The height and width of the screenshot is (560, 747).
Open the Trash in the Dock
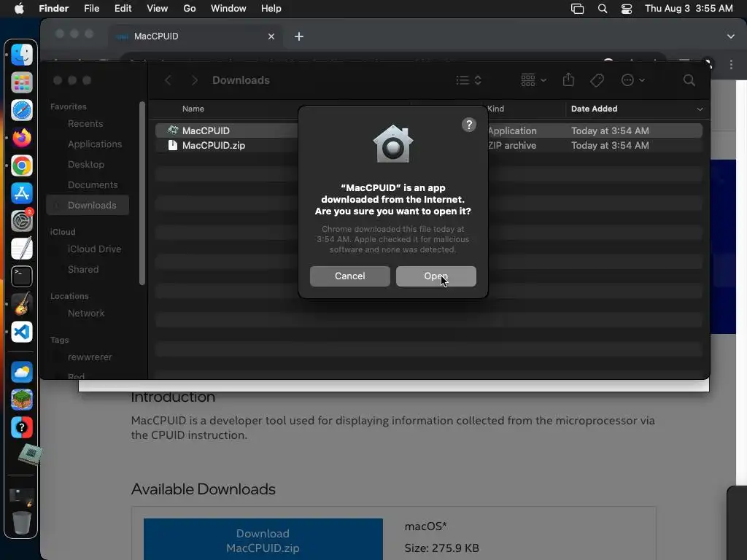coord(21,522)
